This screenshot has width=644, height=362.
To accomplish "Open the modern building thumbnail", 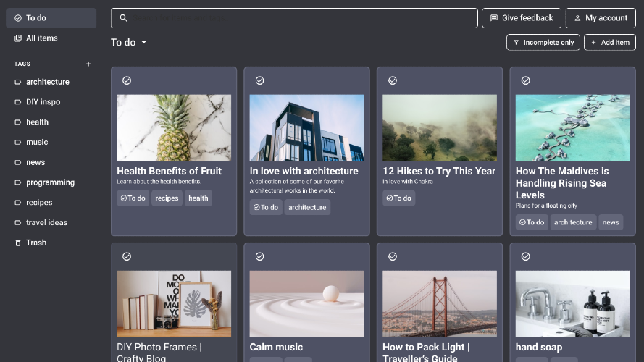I will 307,127.
